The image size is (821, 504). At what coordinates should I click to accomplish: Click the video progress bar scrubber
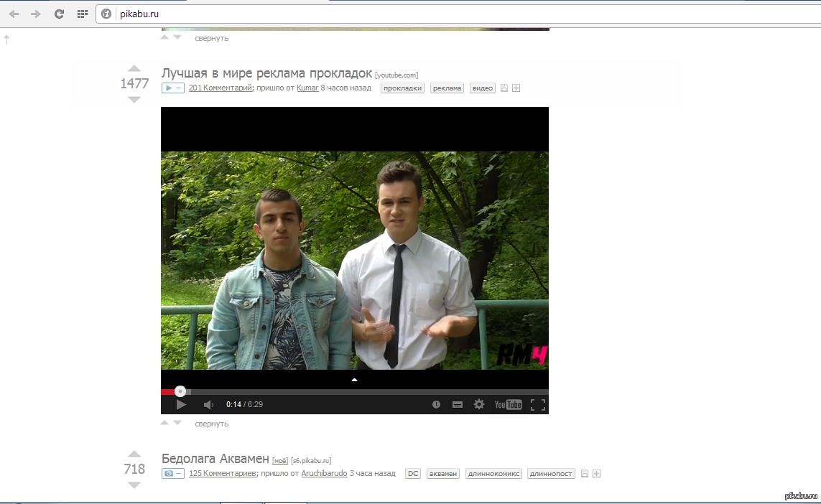(x=181, y=391)
